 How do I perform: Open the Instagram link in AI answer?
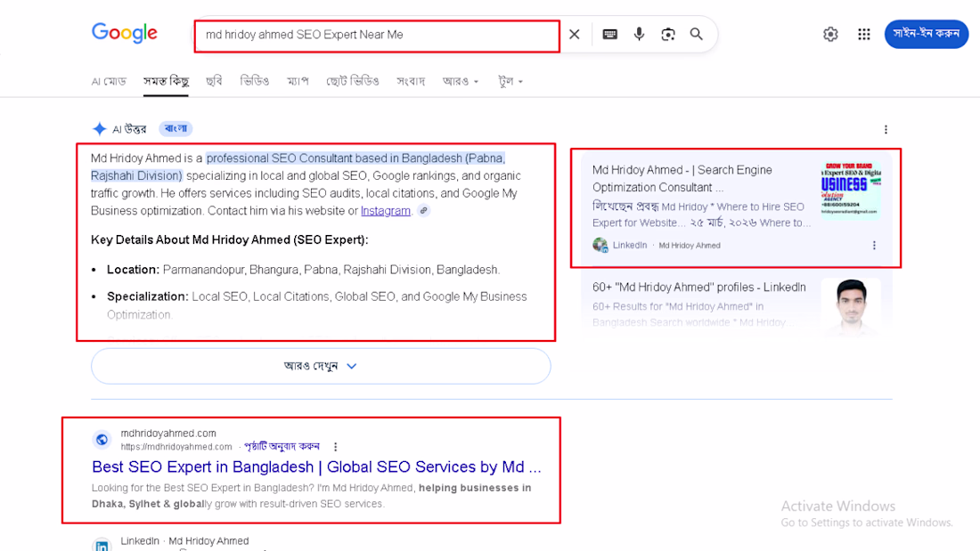pyautogui.click(x=386, y=211)
